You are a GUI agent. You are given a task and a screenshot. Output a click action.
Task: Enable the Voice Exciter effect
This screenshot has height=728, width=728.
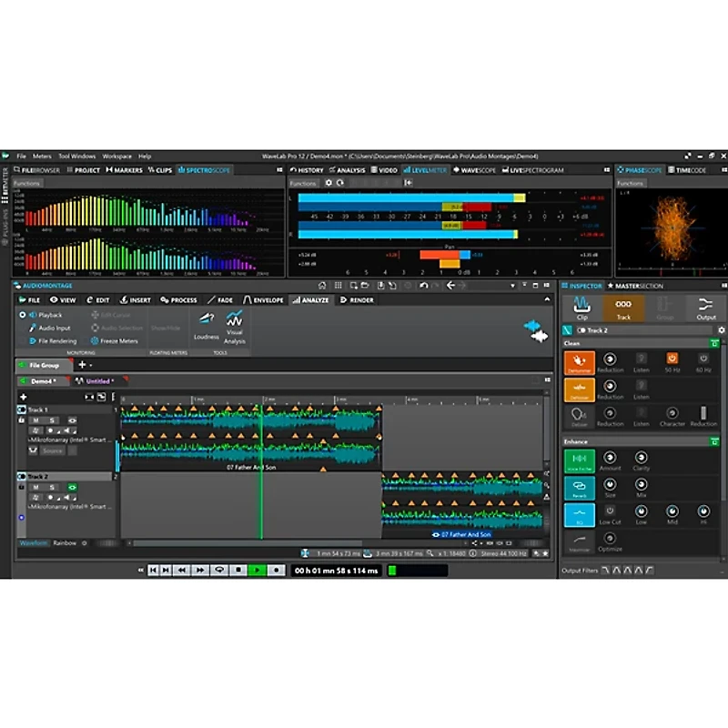(580, 460)
